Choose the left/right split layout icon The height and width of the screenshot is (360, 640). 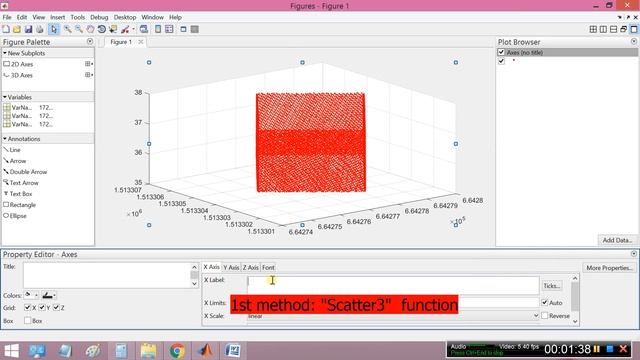click(603, 29)
